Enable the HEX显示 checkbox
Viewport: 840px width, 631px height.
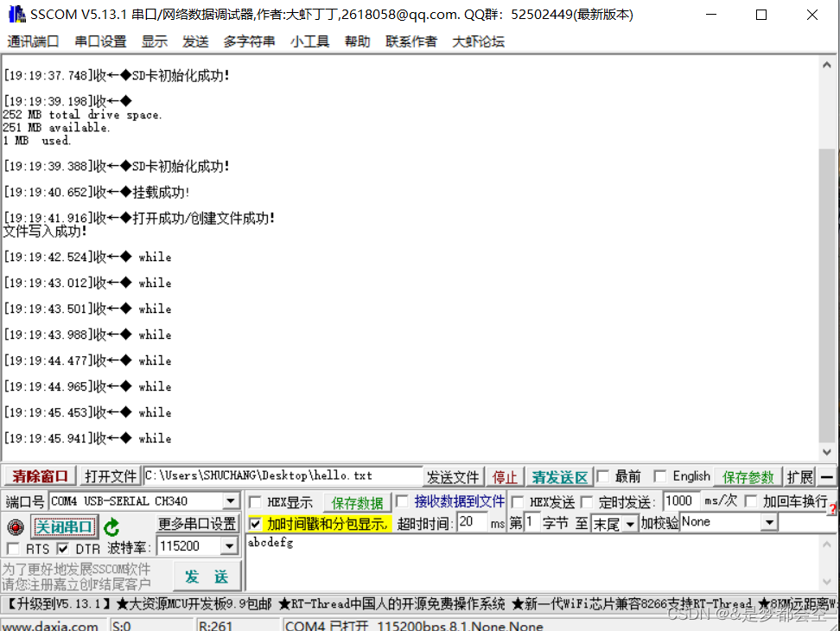(x=254, y=500)
